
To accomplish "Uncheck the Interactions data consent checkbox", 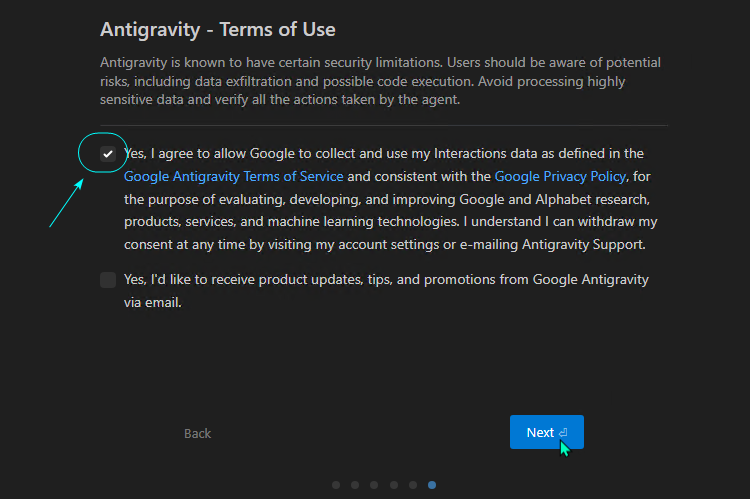I will [108, 154].
